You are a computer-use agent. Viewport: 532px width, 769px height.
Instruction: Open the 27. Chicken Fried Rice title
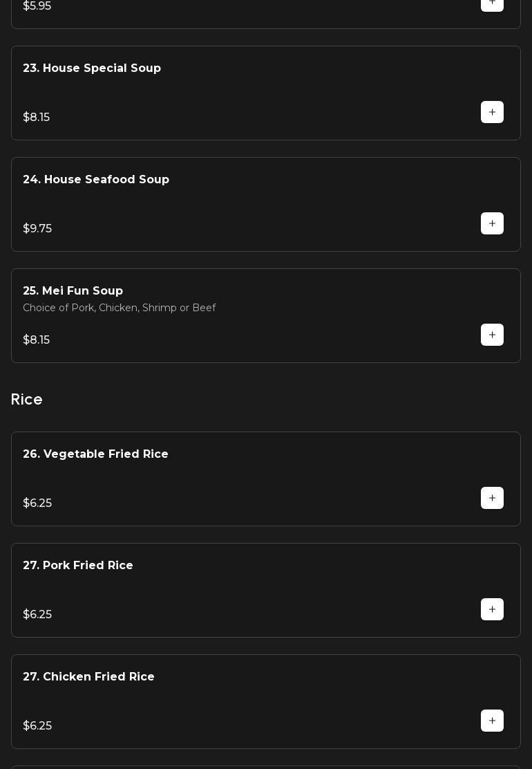coord(88,677)
